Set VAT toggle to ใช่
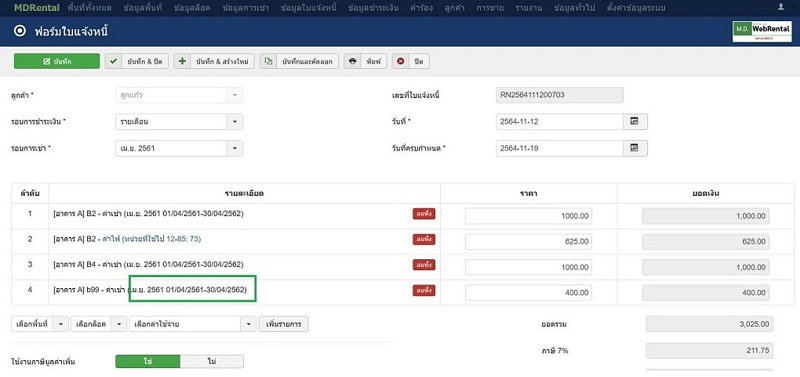This screenshot has height=377, width=800. 148,361
